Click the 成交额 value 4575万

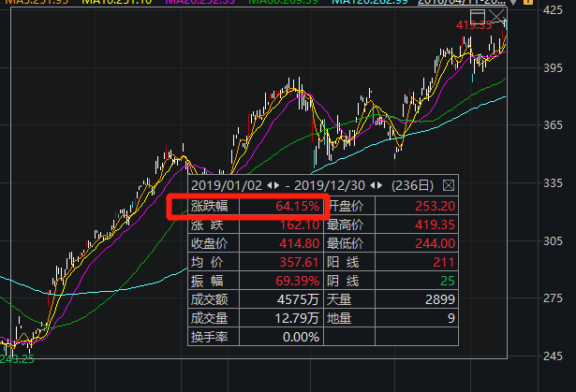coord(298,299)
